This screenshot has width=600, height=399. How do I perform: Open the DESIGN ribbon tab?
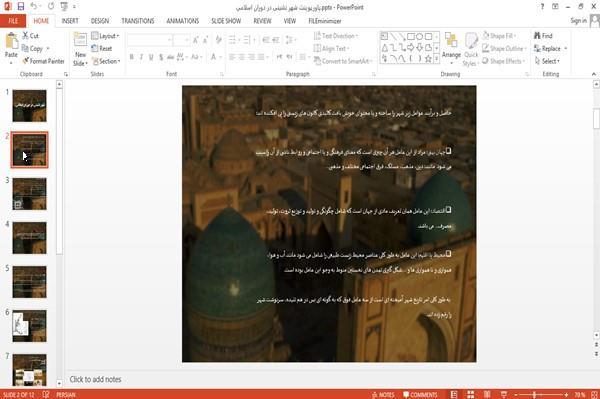100,21
